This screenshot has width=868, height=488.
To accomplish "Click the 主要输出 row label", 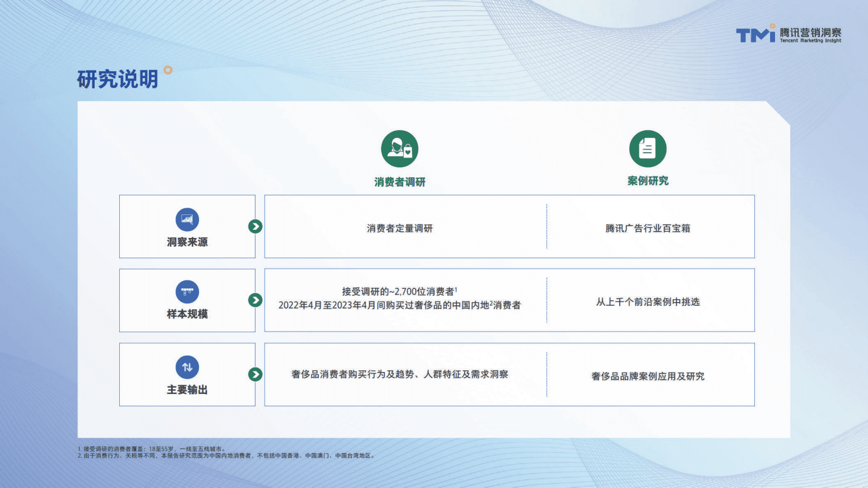I will point(187,390).
